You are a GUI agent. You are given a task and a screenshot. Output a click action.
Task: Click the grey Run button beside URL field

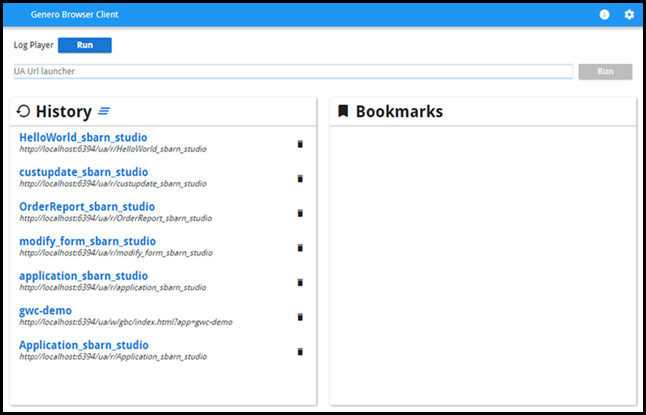605,72
